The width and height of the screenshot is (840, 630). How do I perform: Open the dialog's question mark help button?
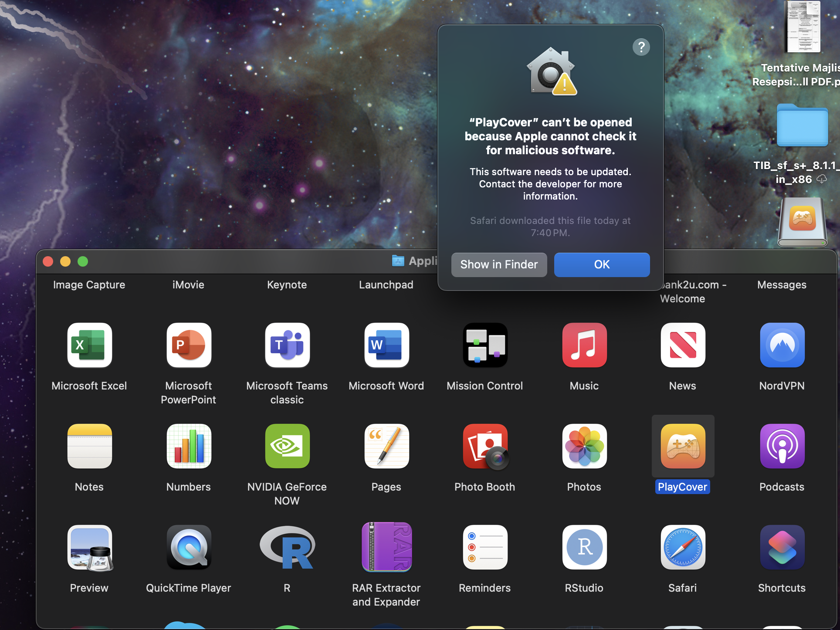(x=641, y=47)
